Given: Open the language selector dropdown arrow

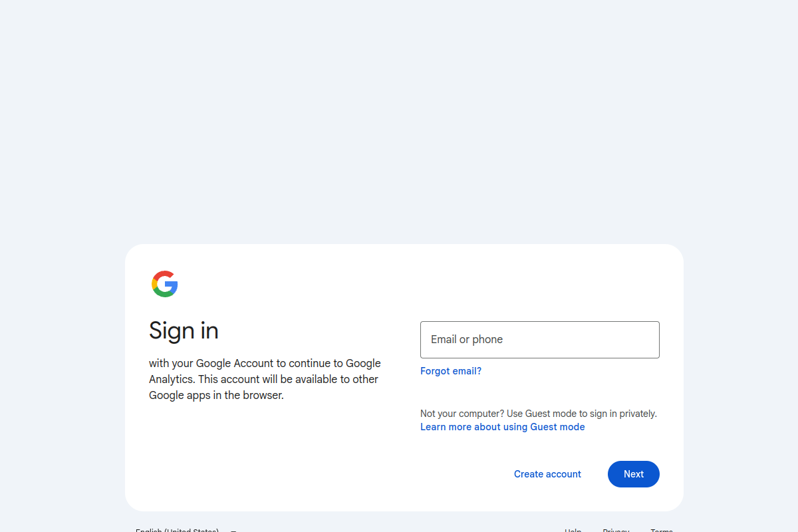Looking at the screenshot, I should point(233,530).
